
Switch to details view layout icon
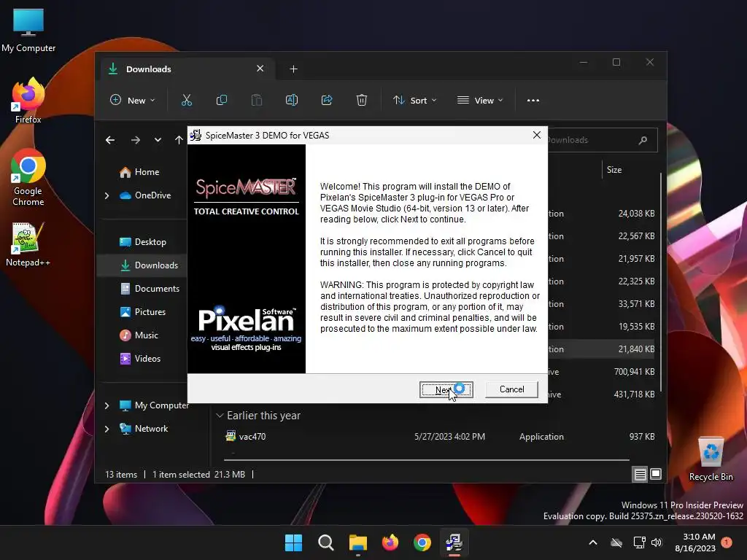point(640,474)
